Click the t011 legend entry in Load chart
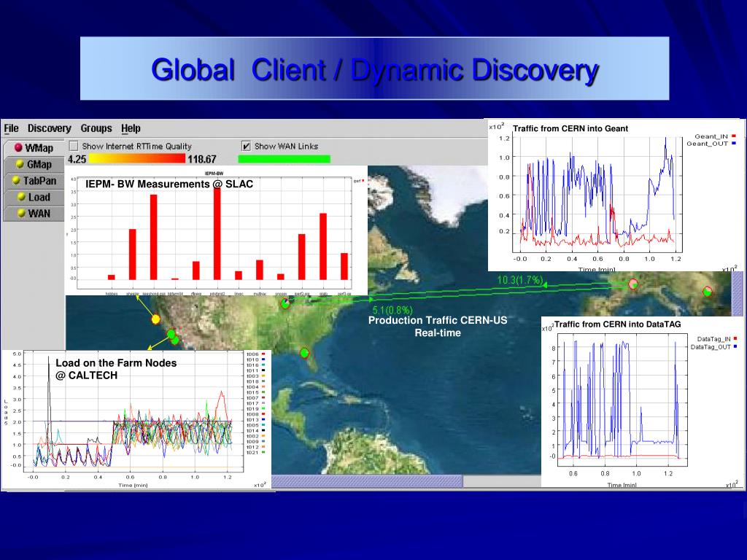Screen dimensions: 747x560 tap(255, 370)
